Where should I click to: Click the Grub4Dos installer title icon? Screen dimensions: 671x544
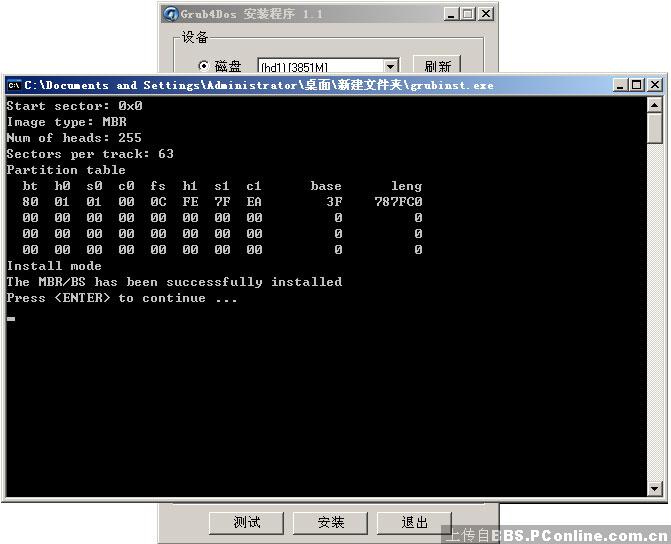point(170,14)
